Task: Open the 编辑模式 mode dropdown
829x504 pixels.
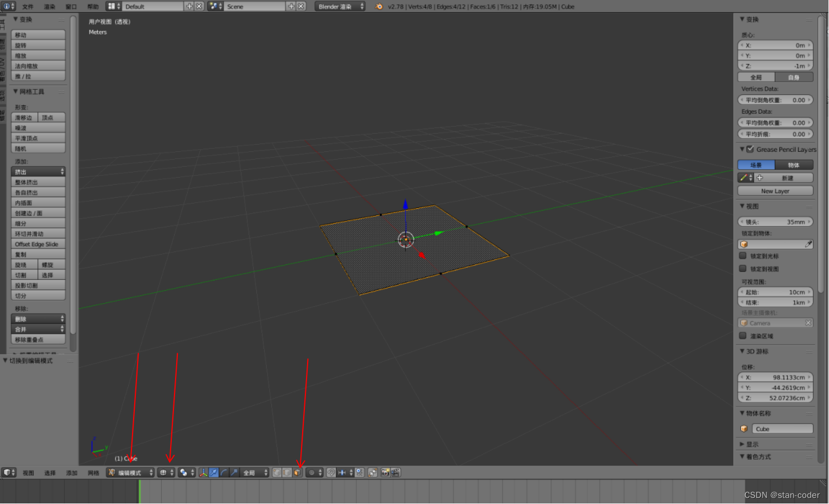Action: (x=130, y=472)
